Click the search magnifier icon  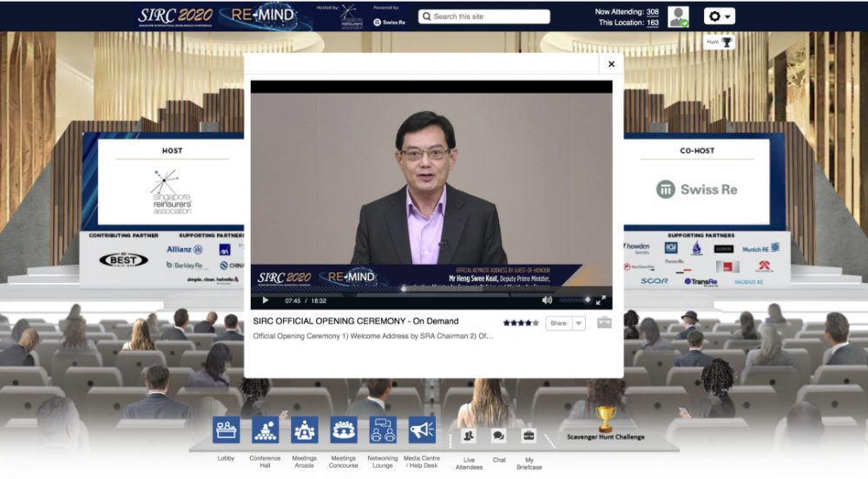pos(427,16)
